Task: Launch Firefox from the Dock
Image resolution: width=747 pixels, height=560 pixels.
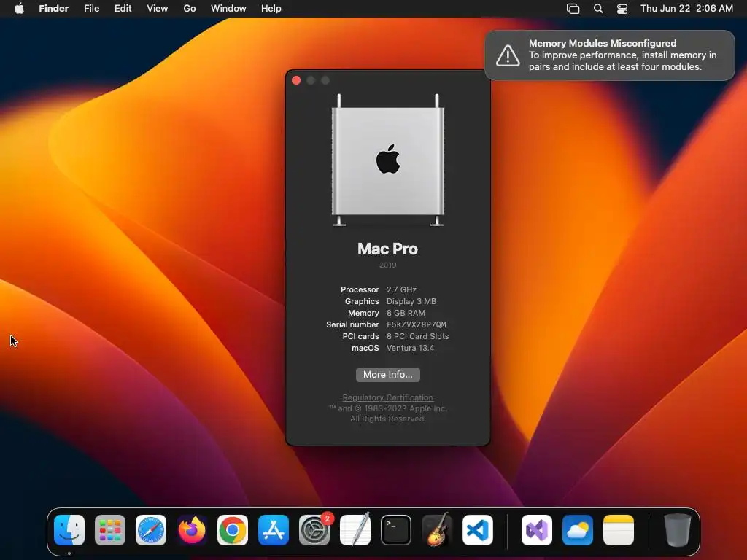Action: [192, 530]
